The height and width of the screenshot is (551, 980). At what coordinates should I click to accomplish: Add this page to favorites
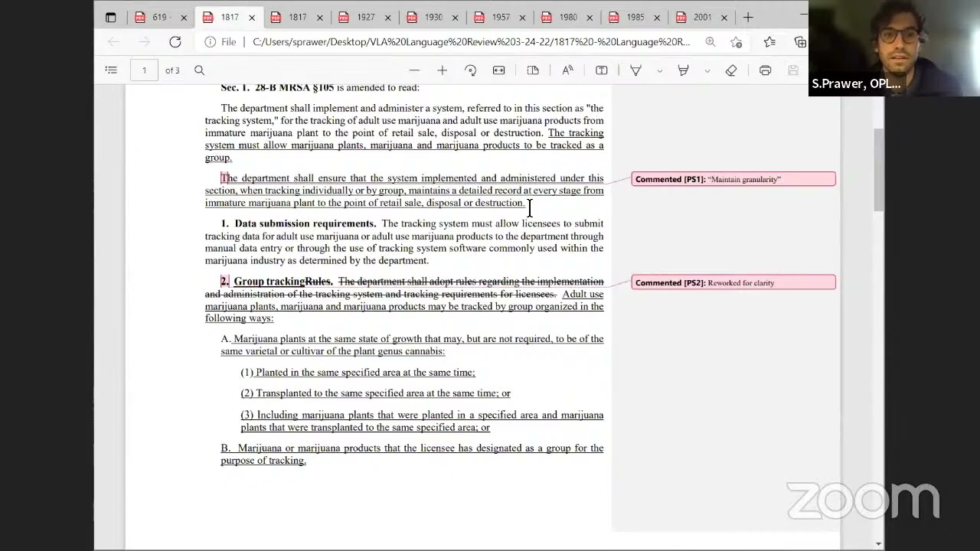pyautogui.click(x=737, y=42)
